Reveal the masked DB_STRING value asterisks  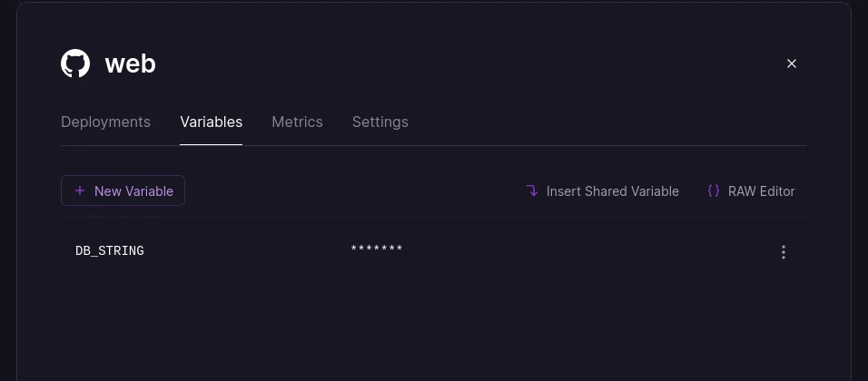tap(377, 249)
